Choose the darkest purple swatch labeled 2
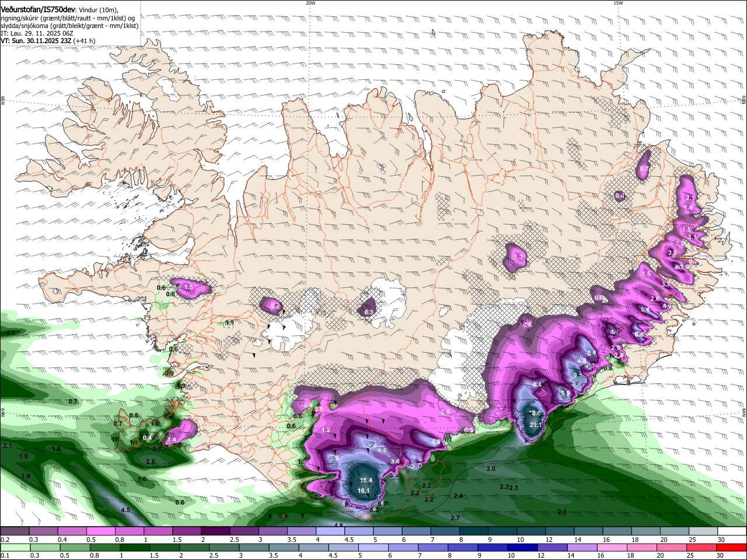The height and width of the screenshot is (560, 747). pyautogui.click(x=215, y=531)
